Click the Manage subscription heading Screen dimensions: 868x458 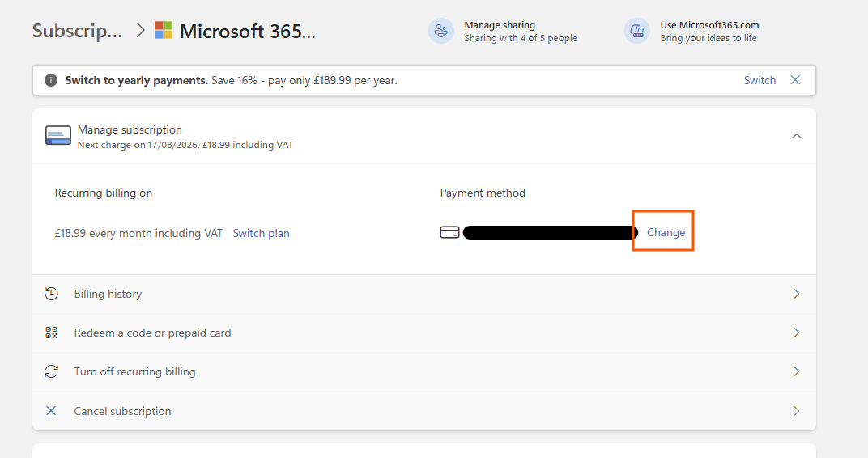pos(130,129)
